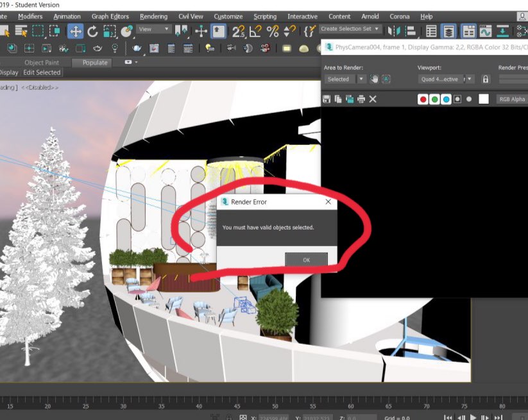Click OK in Render Error dialog

306,260
